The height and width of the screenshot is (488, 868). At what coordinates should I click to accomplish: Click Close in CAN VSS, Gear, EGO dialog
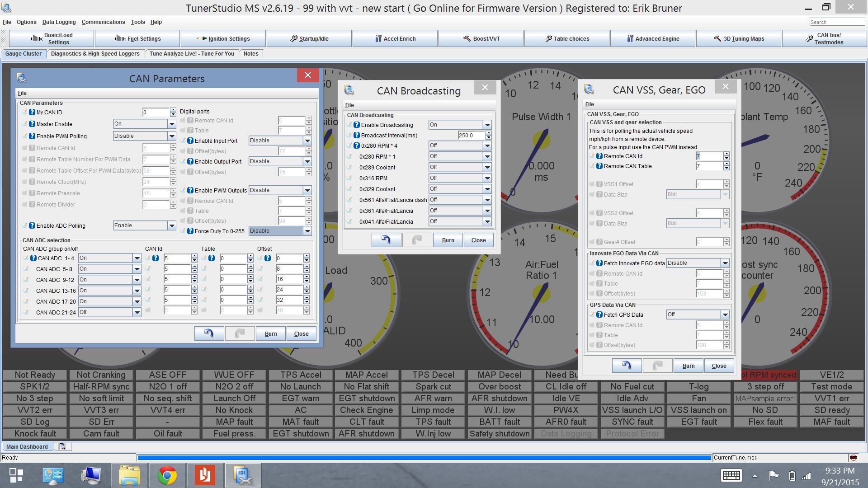click(719, 366)
